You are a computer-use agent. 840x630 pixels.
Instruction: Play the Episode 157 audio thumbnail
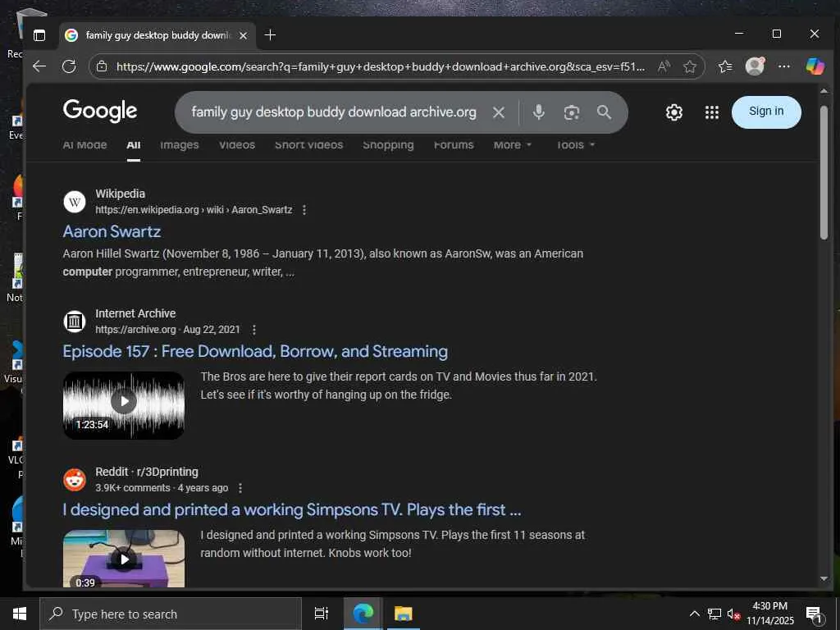124,405
